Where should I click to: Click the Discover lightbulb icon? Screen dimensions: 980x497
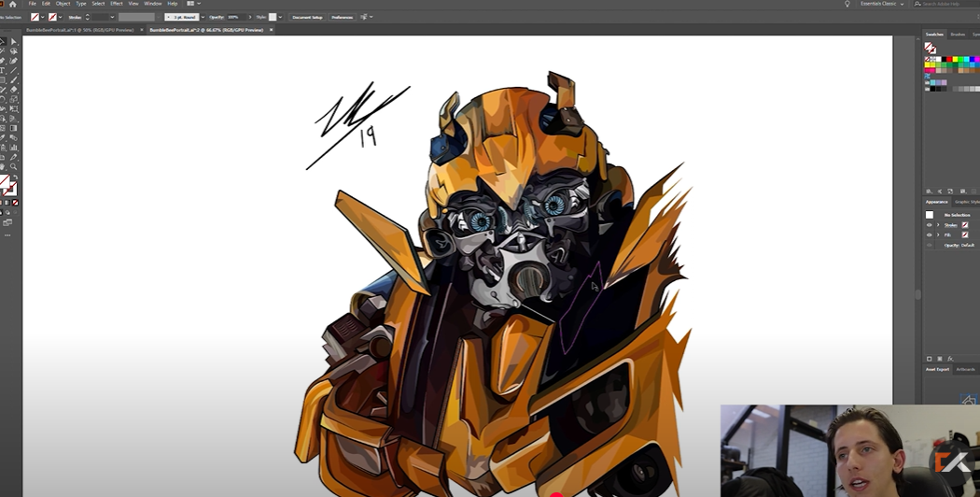coord(847,4)
